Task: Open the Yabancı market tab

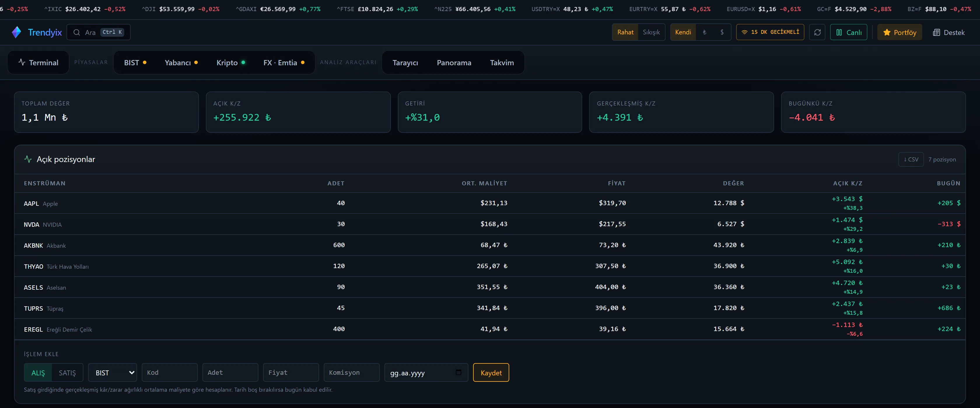Action: click(x=181, y=62)
